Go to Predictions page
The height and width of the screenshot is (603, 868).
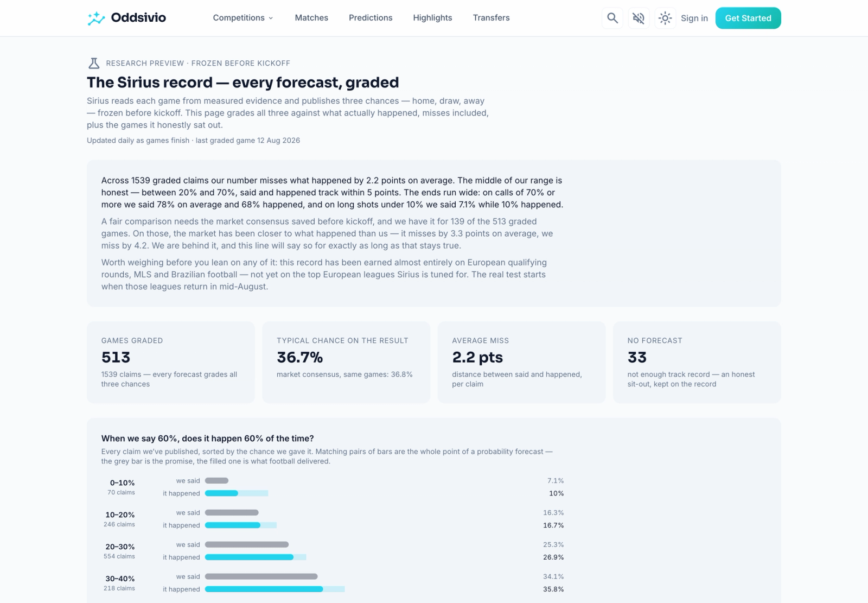(371, 18)
